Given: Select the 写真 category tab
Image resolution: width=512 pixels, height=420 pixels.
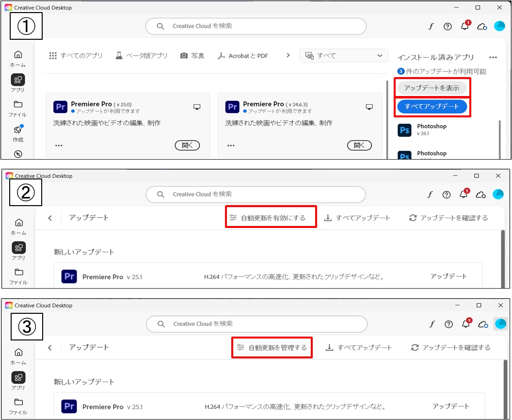Looking at the screenshot, I should pos(192,56).
